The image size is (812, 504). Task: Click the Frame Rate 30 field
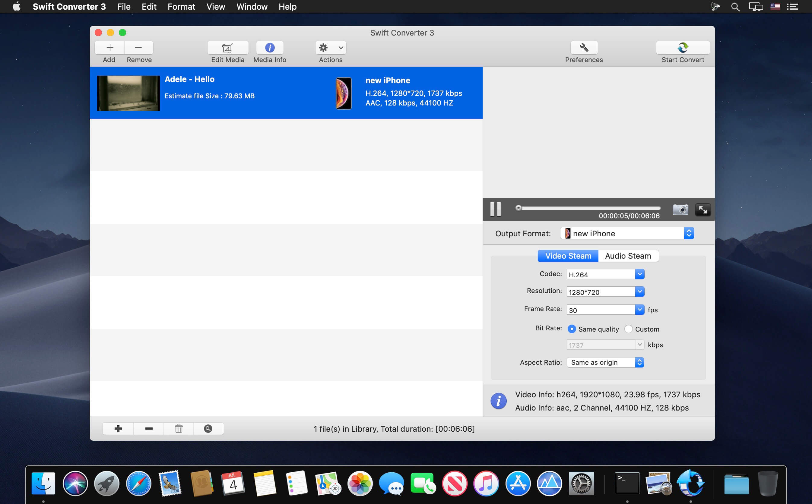(x=601, y=310)
